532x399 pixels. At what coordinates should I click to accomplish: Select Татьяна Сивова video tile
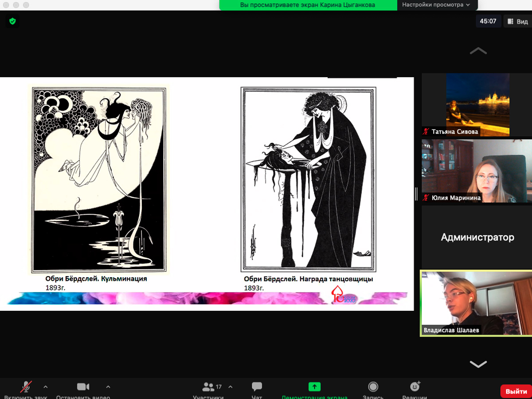pos(477,105)
